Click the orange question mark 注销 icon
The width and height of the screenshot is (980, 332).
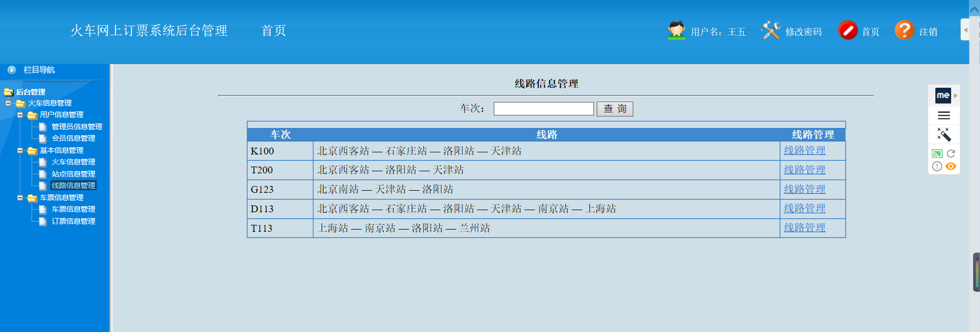pos(904,30)
